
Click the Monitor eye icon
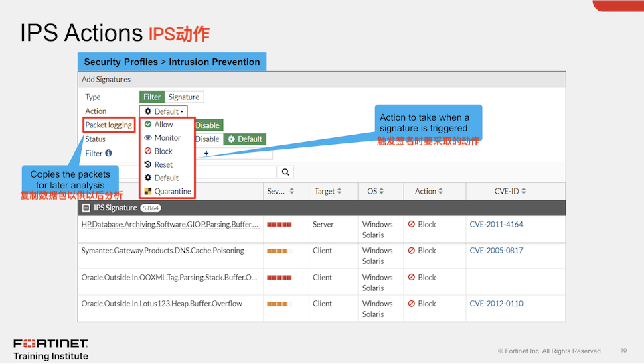point(148,138)
